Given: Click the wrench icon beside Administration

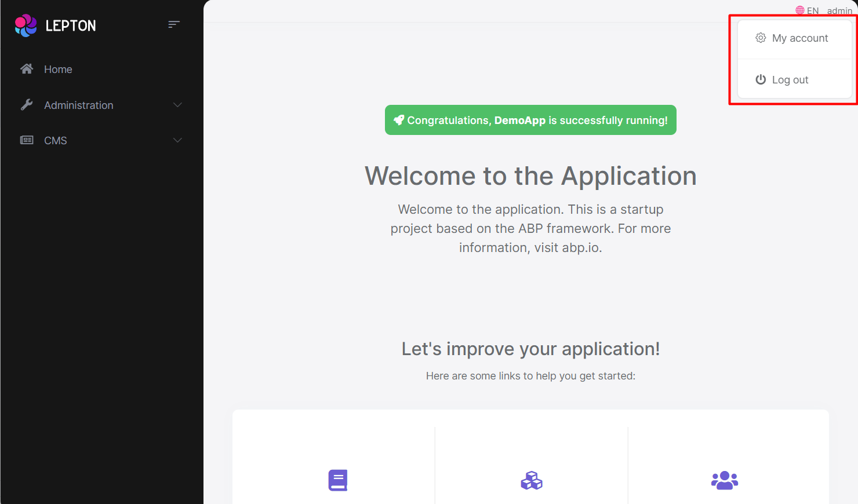Looking at the screenshot, I should 27,104.
